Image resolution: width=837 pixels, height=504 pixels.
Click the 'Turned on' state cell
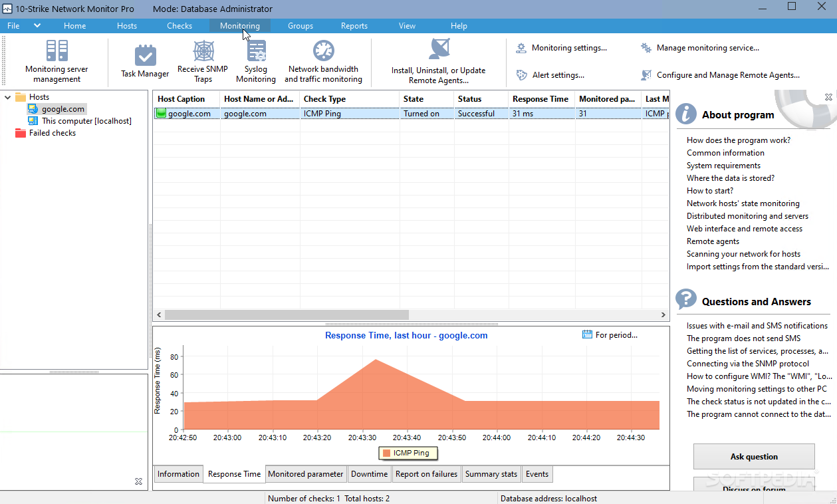[427, 114]
